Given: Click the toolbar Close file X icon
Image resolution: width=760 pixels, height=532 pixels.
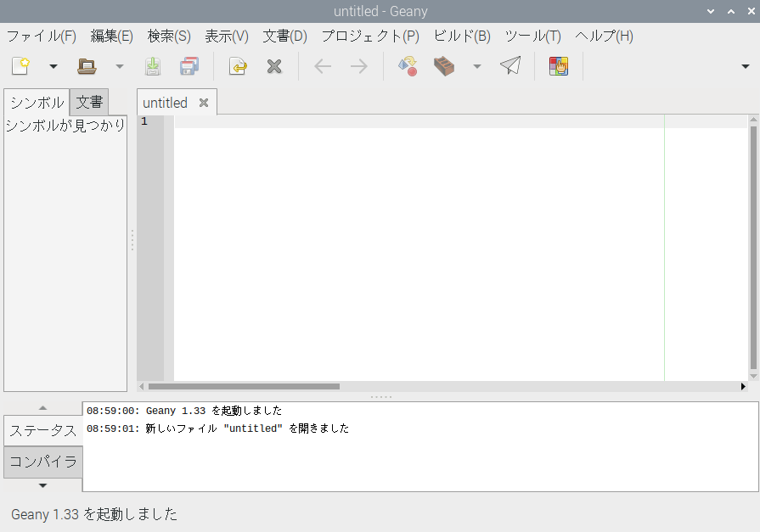Looking at the screenshot, I should point(274,66).
